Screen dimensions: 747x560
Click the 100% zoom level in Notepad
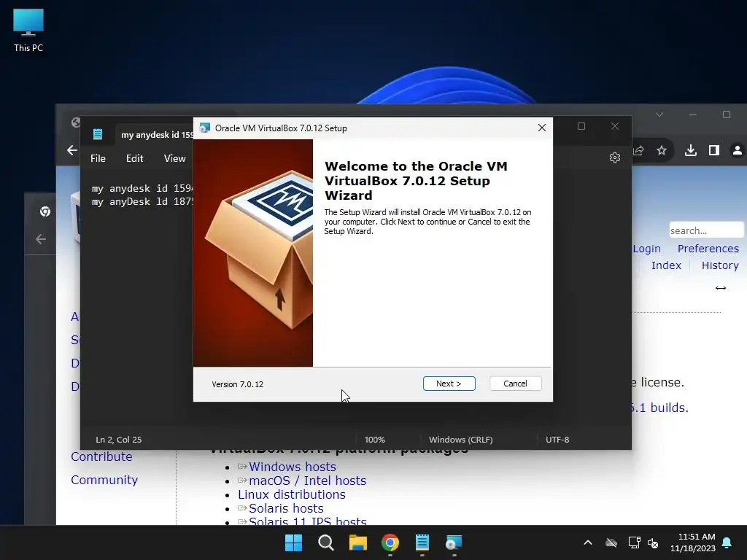374,440
